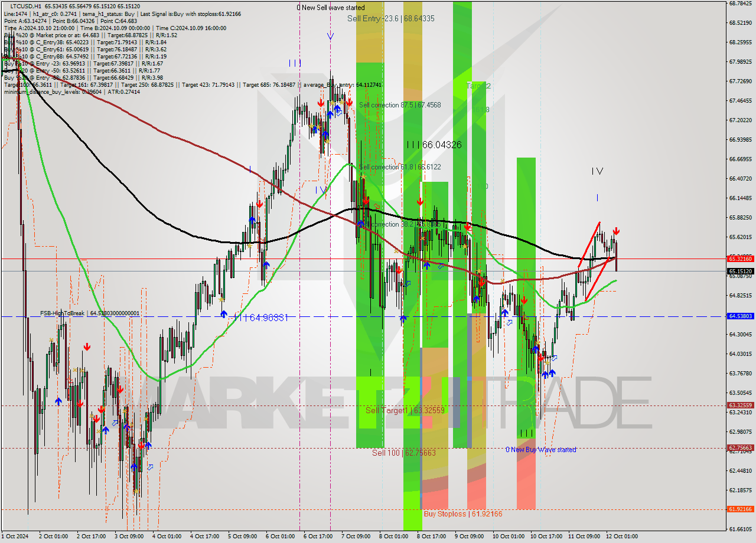
Task: Select the 62.75663 price tag on axis
Action: click(x=740, y=448)
